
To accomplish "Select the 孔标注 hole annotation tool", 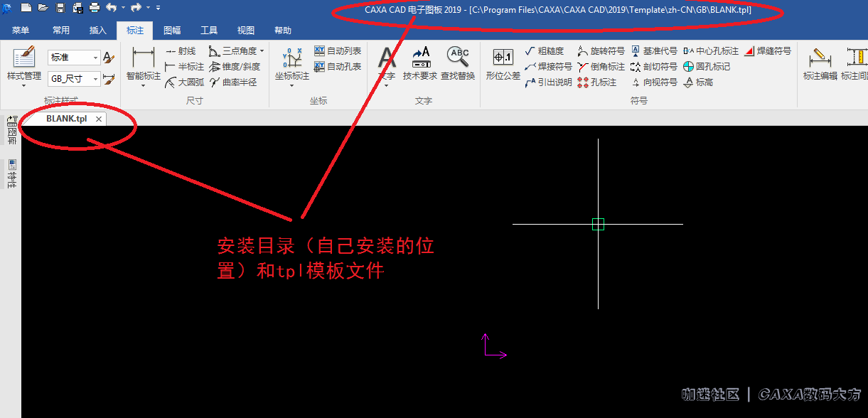I will (x=597, y=82).
